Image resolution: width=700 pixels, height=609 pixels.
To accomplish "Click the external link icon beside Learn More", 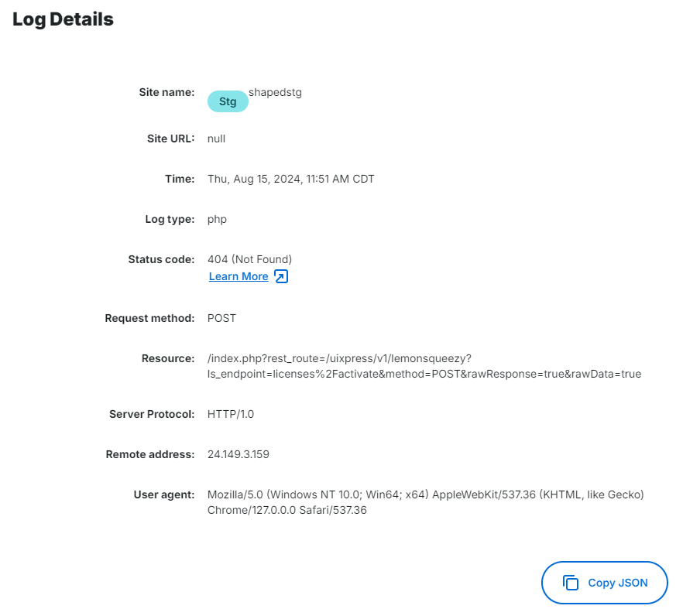I will click(281, 276).
